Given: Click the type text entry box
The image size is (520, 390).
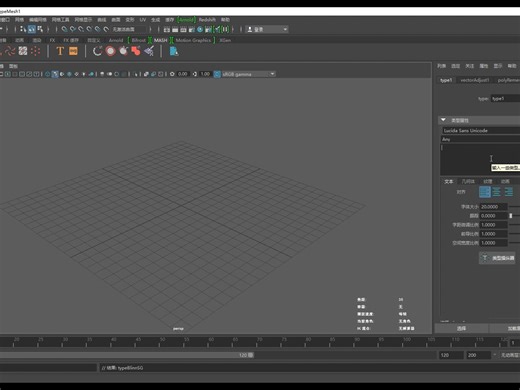Looking at the screenshot, I should click(x=480, y=159).
